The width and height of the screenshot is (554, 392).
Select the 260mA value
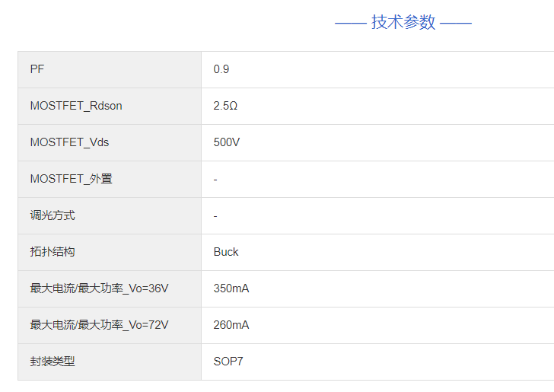click(x=231, y=325)
